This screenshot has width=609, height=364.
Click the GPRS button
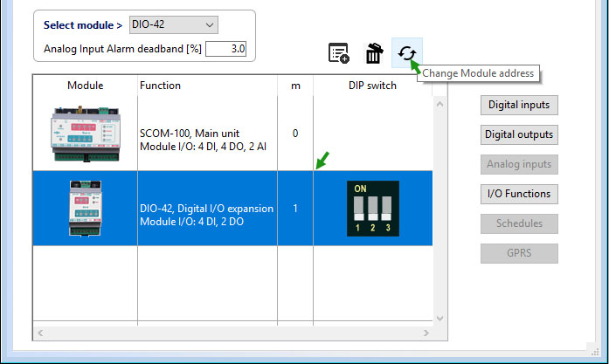[519, 253]
